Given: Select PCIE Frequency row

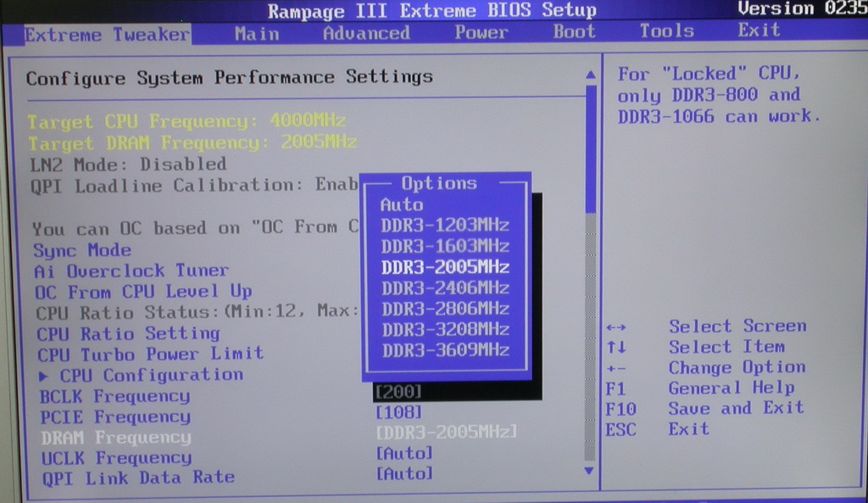Looking at the screenshot, I should coord(115,417).
